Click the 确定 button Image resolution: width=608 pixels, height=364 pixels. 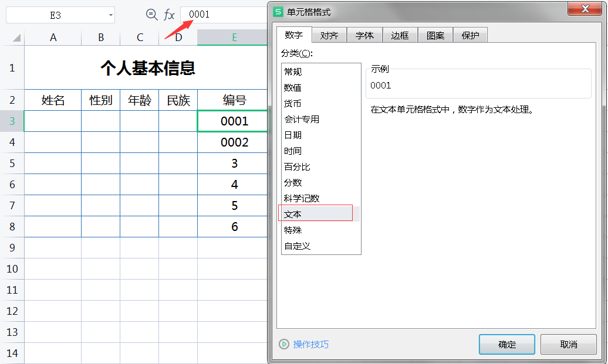pos(507,344)
